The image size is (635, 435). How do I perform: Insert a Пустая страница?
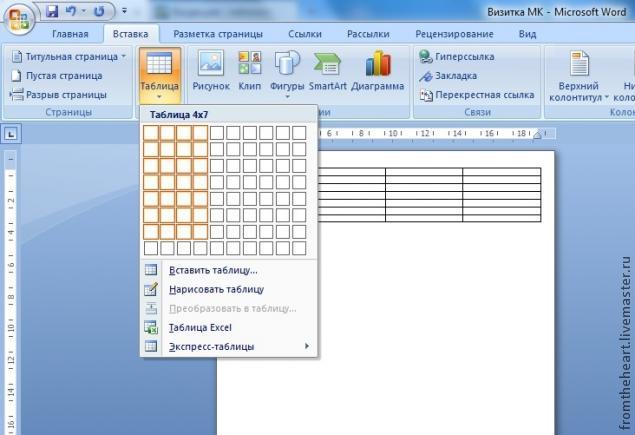(57, 76)
